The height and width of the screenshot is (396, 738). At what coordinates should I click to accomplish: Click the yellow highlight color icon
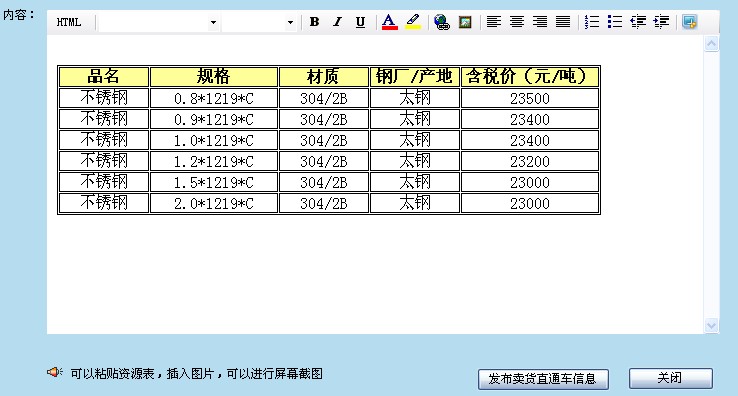[413, 22]
